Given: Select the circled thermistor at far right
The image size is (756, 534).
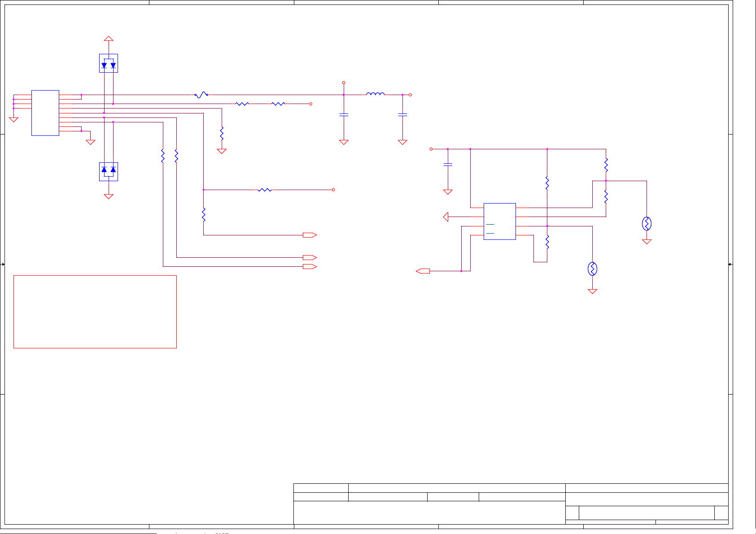Looking at the screenshot, I should pyautogui.click(x=647, y=224).
